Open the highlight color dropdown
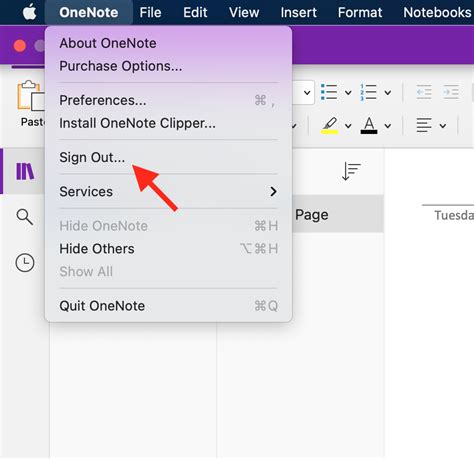 [x=348, y=126]
